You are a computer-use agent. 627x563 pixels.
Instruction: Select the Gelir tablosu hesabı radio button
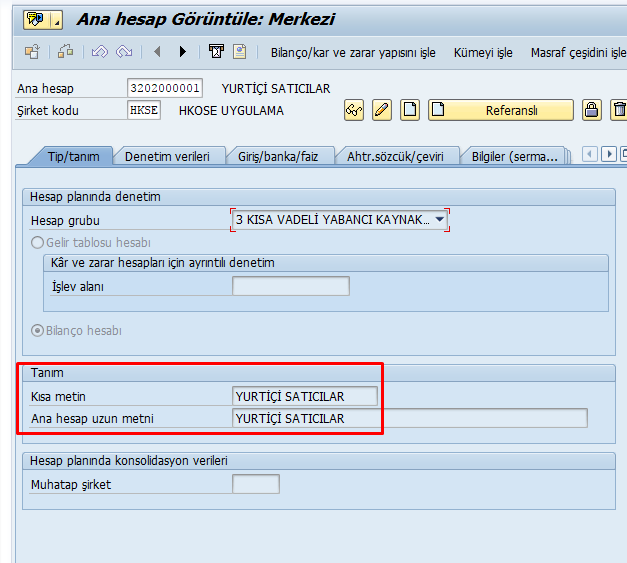point(37,243)
